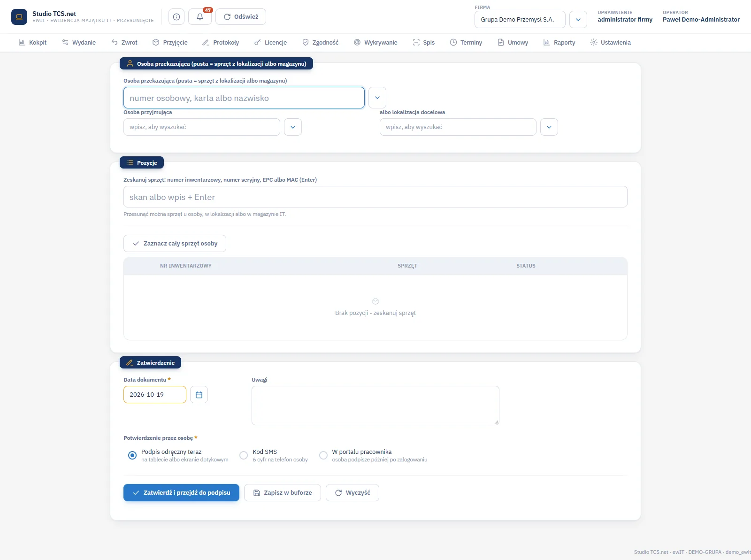Go to the Zgodność page
Viewport: 751px width, 560px height.
point(320,43)
